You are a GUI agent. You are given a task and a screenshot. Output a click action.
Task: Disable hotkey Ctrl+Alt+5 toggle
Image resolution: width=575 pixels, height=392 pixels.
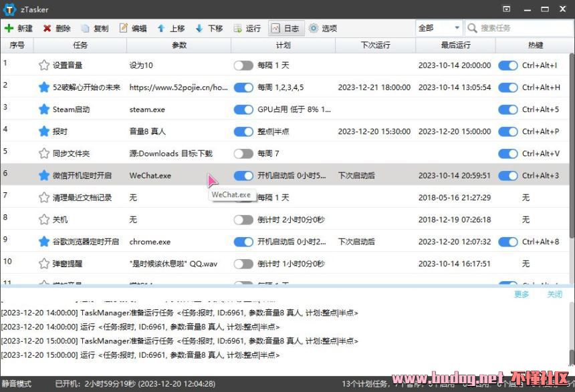[508, 110]
